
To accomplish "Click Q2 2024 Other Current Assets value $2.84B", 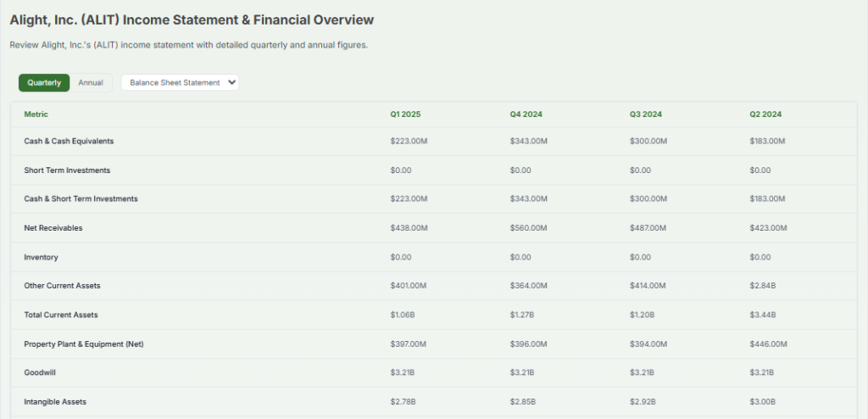I will [x=763, y=286].
